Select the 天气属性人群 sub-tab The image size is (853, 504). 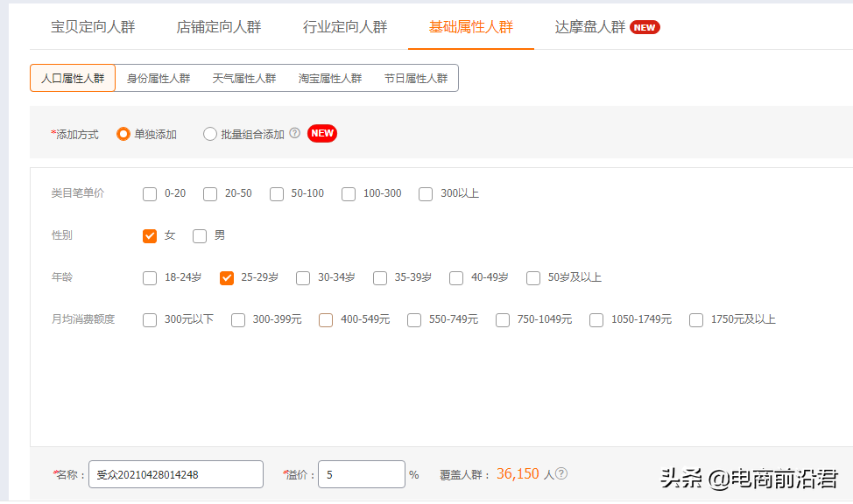[x=243, y=77]
